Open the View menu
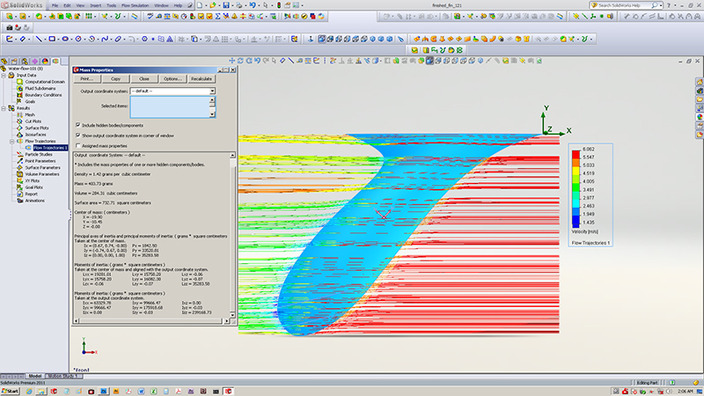The height and width of the screenshot is (396, 704). [80, 5]
